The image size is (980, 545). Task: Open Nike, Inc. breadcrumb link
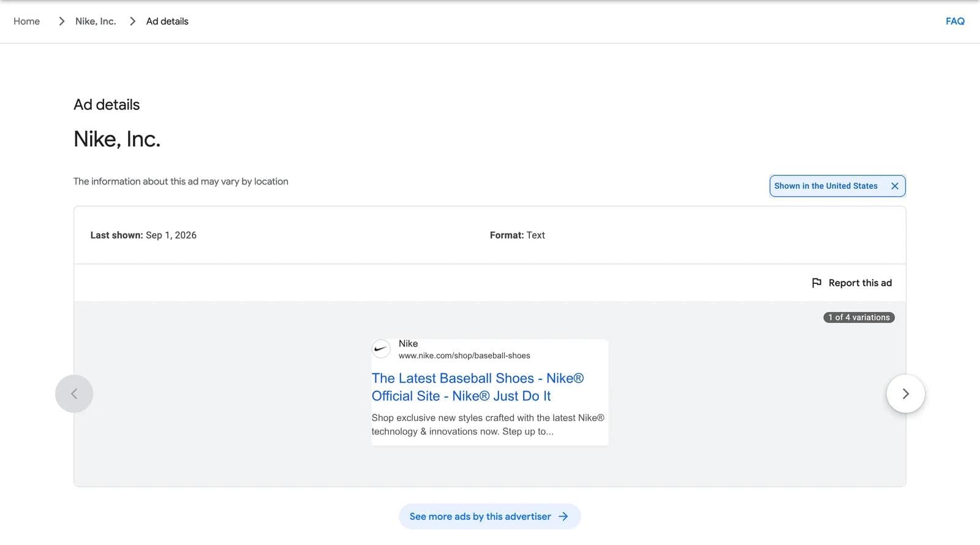96,21
